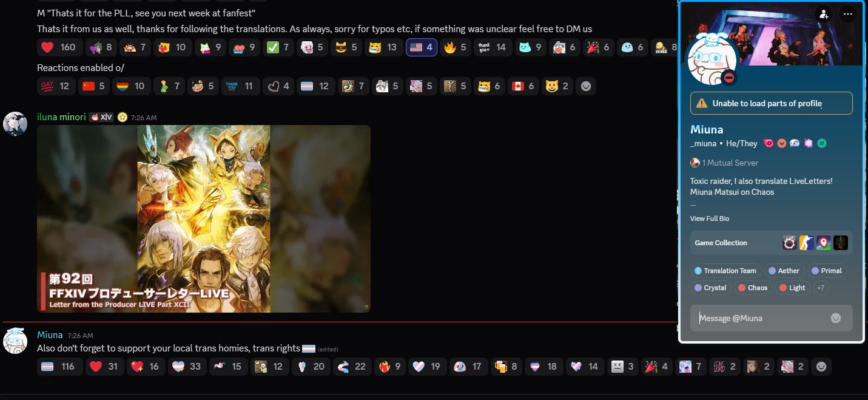868x400 pixels.
Task: Open the more options ellipsis in Miuna's profile
Action: pyautogui.click(x=847, y=14)
